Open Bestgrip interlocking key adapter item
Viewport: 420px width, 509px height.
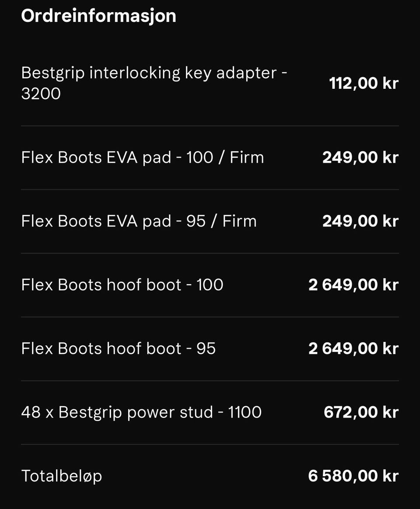click(154, 83)
